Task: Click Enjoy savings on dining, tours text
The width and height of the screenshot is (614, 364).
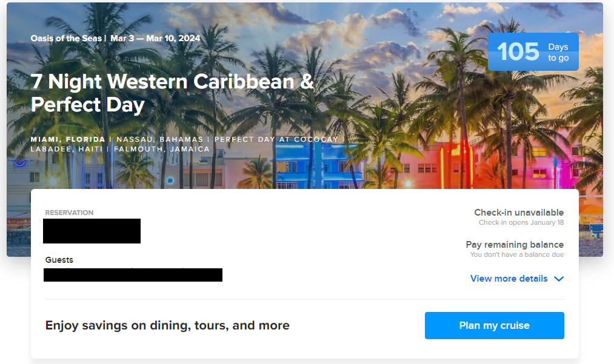Action: point(167,325)
